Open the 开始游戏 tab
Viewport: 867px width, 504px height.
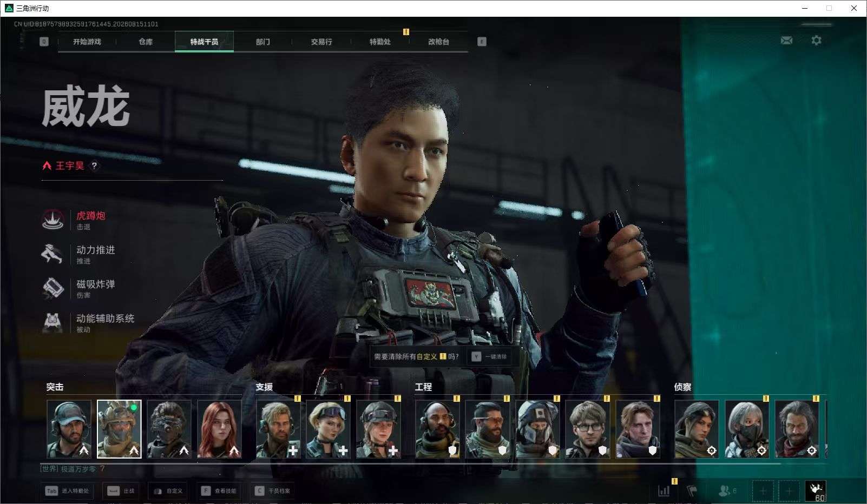tap(87, 42)
